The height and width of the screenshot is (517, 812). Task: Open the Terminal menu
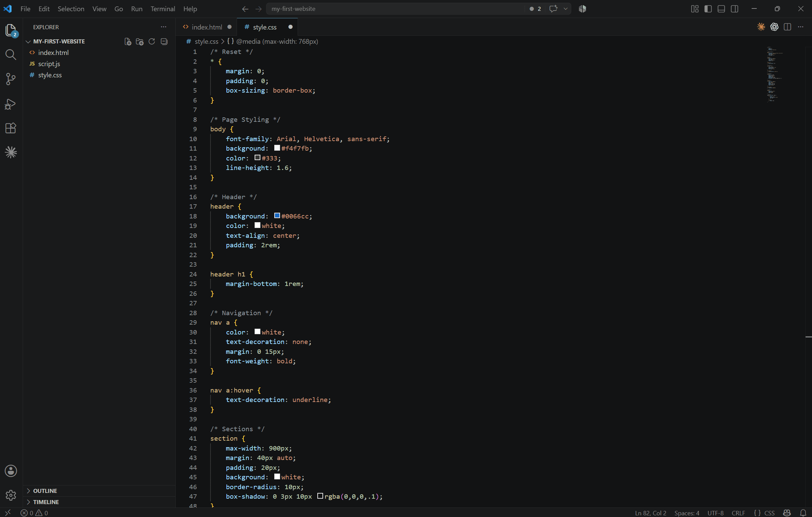tap(163, 9)
